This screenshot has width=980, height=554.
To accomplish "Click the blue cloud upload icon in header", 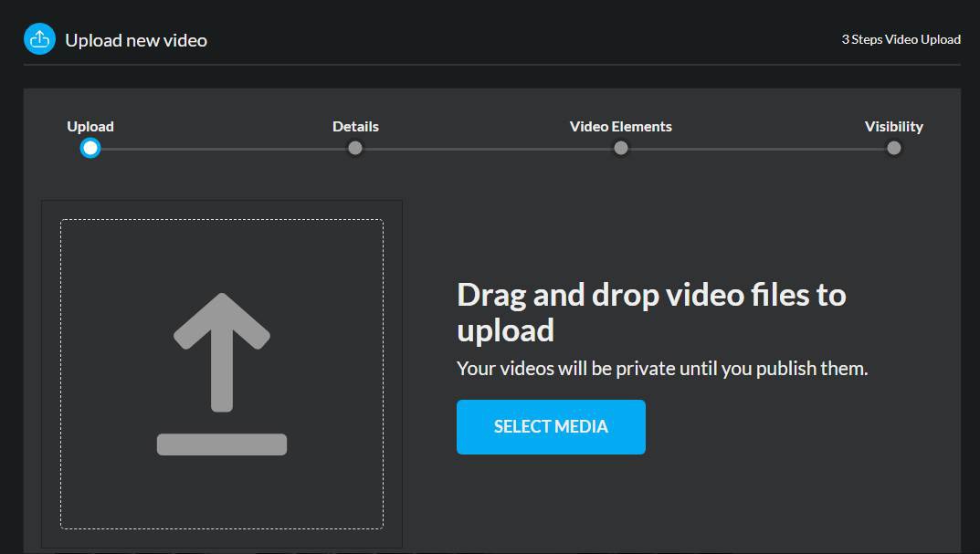I will [39, 39].
